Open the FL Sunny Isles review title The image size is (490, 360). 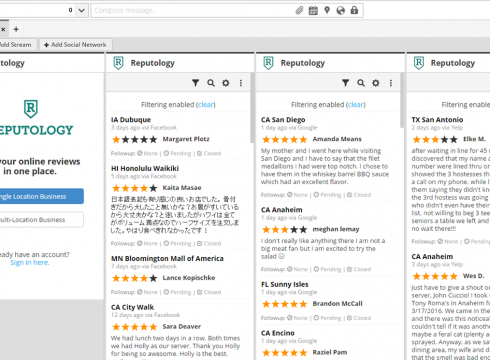285,284
